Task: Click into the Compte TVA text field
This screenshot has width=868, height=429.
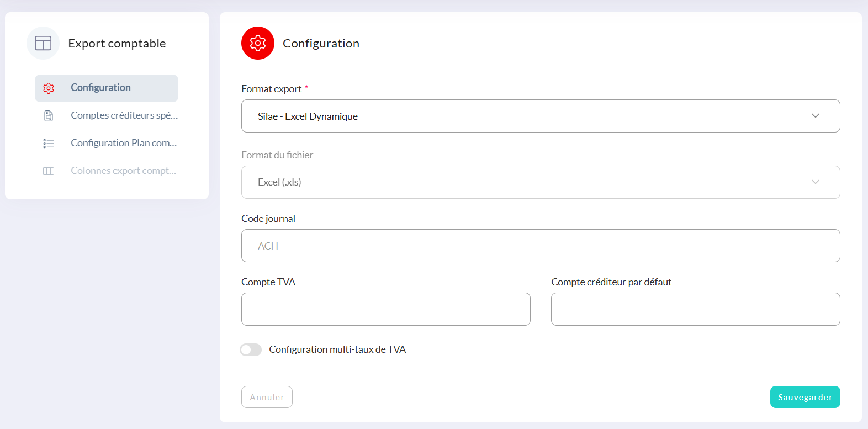Action: [385, 309]
